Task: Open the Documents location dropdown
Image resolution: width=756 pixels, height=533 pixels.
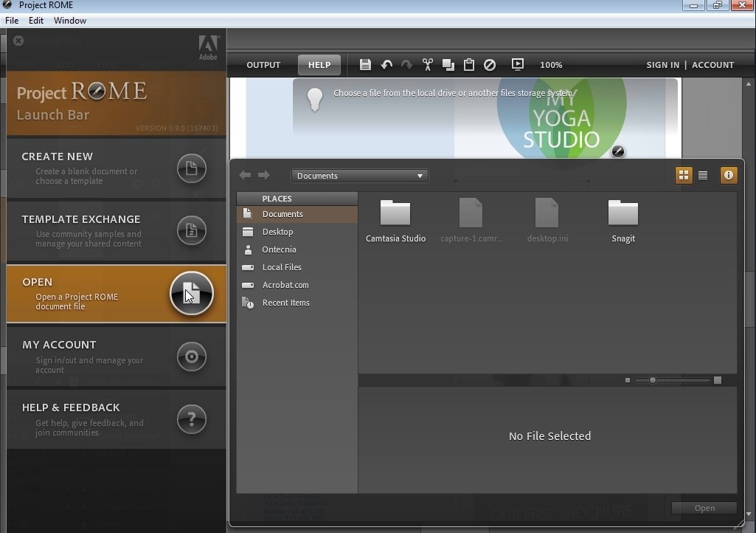Action: 360,176
